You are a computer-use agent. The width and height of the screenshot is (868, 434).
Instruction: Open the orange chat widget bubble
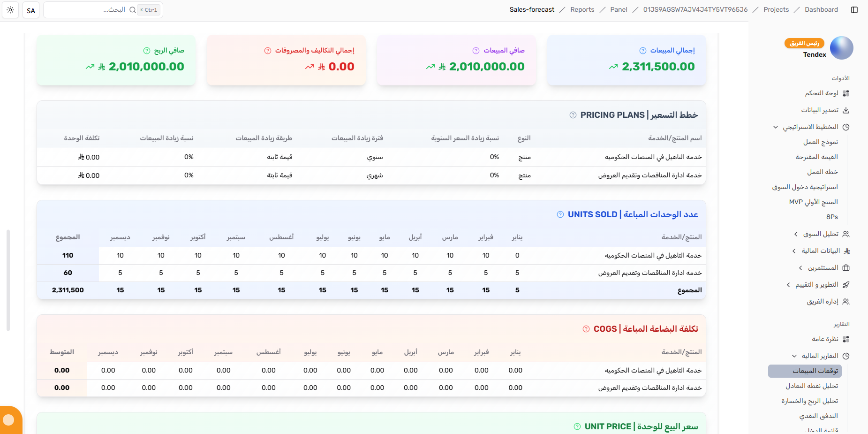(9, 420)
